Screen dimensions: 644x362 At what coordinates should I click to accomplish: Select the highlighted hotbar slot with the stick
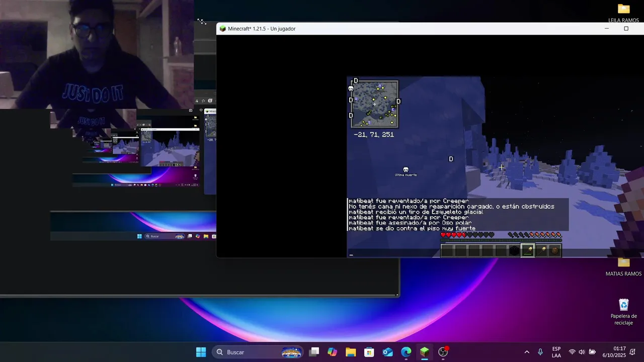click(x=528, y=250)
